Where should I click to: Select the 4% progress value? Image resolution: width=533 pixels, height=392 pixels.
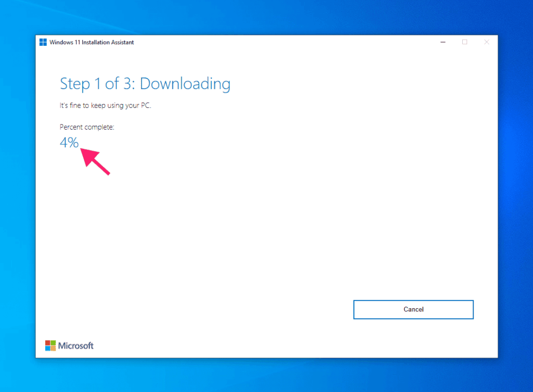(69, 143)
